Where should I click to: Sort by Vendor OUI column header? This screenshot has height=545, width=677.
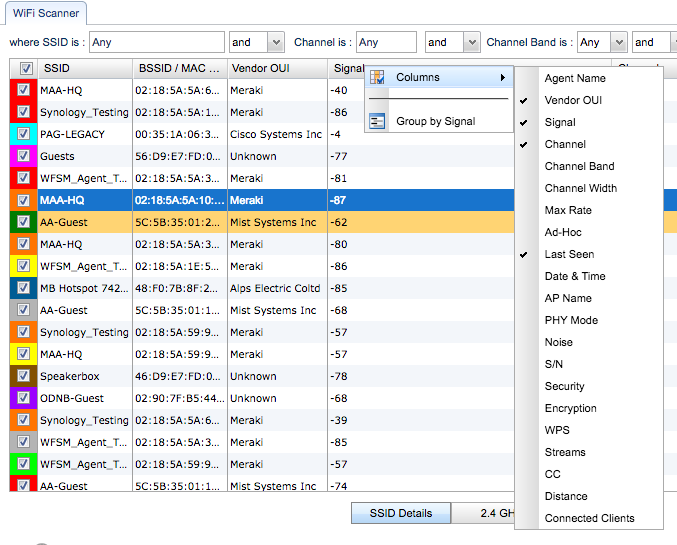click(x=277, y=68)
